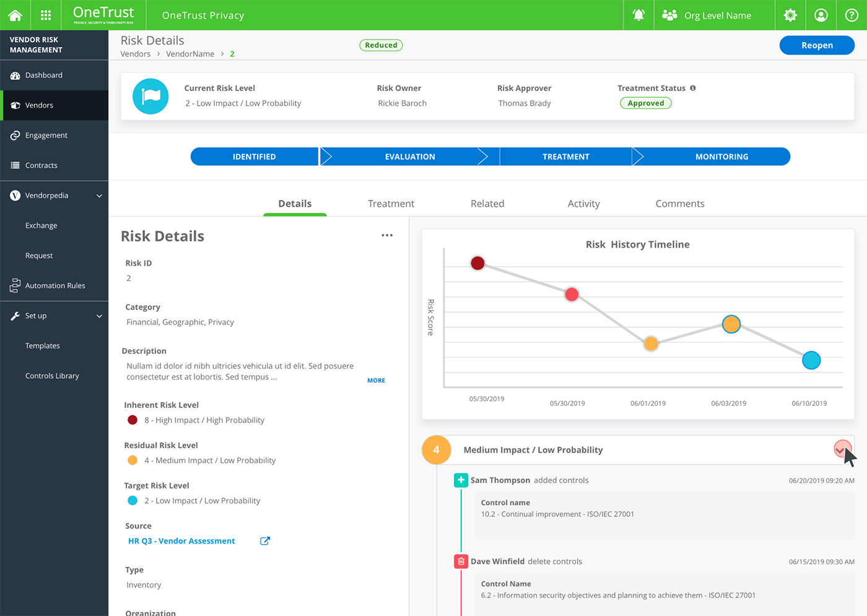This screenshot has width=867, height=616.
Task: Open the app launcher grid
Action: tap(45, 15)
